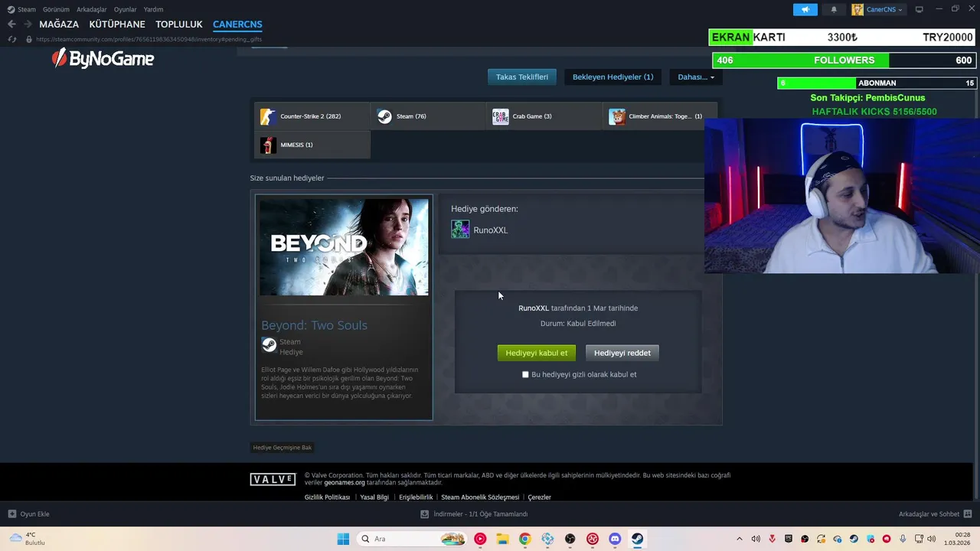Open Discord from the taskbar
Viewport: 980px width, 551px height.
pos(615,539)
